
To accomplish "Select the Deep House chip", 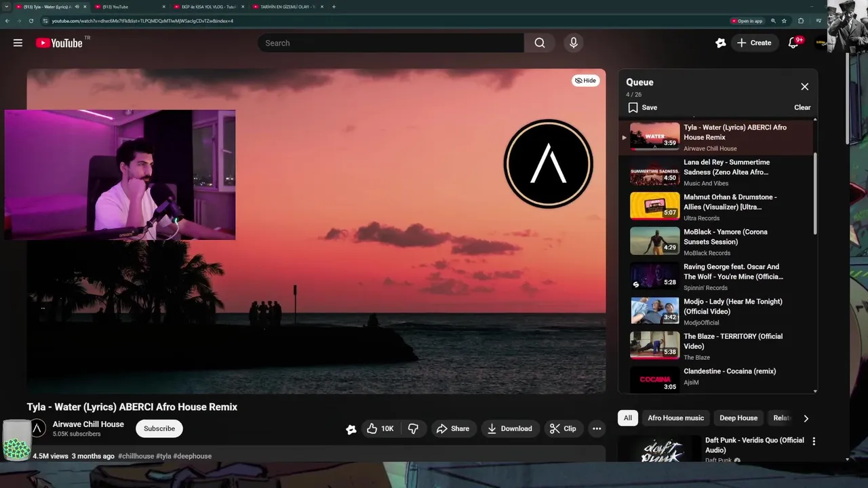I will 738,418.
